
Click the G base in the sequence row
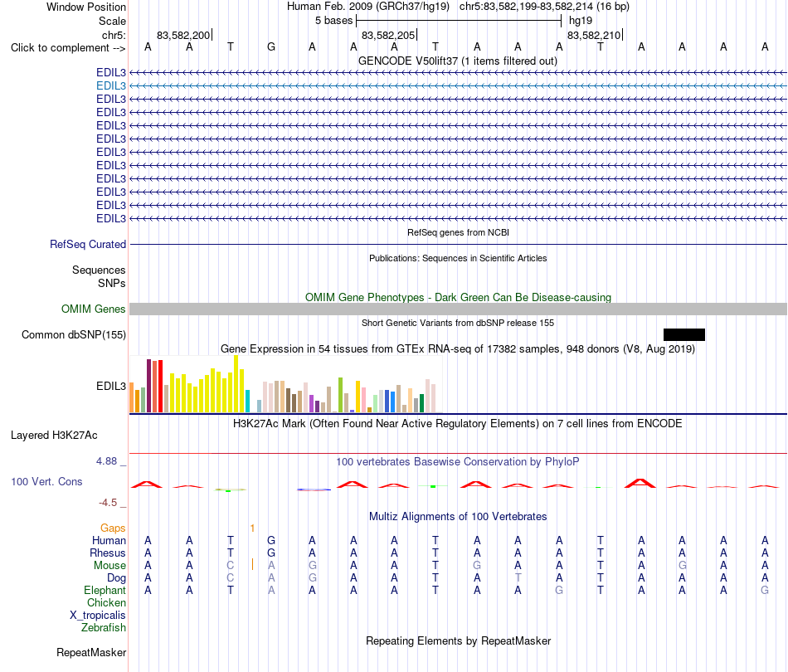[271, 46]
